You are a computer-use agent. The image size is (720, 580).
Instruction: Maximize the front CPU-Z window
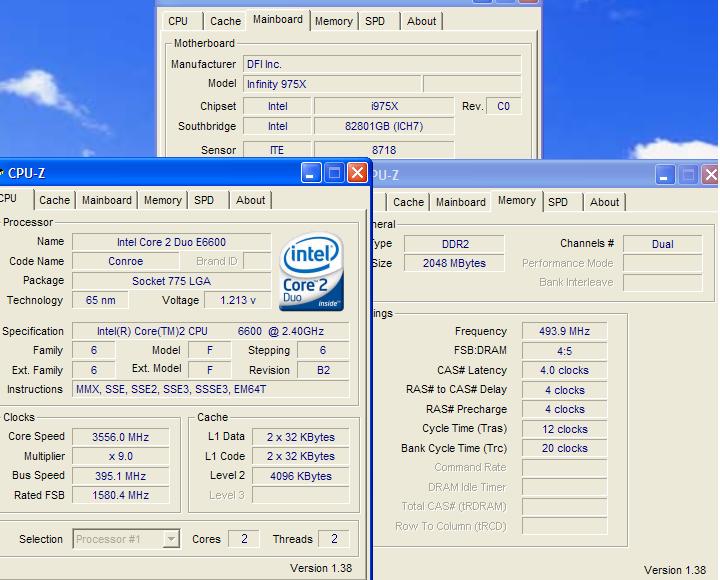coord(334,173)
